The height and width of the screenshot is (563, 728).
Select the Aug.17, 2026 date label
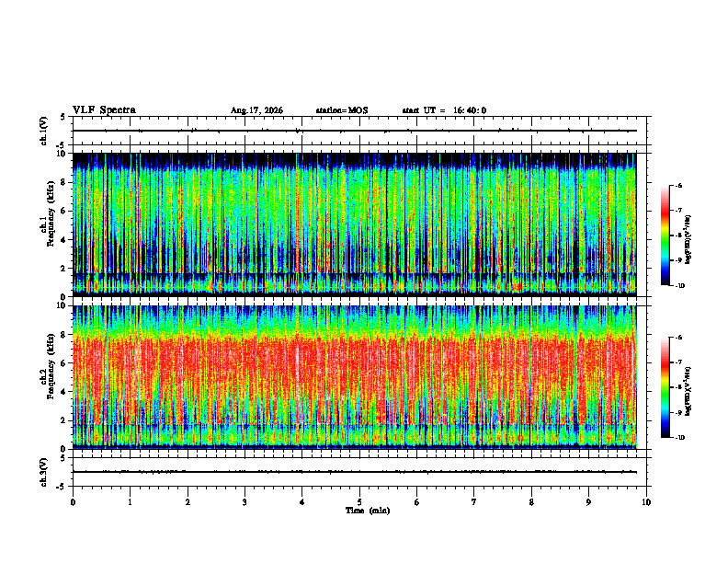(256, 110)
